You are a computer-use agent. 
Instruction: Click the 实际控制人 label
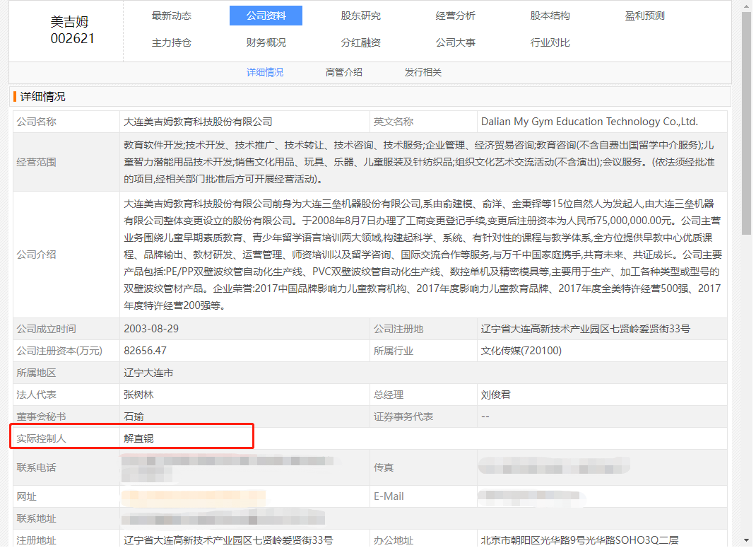pyautogui.click(x=41, y=438)
